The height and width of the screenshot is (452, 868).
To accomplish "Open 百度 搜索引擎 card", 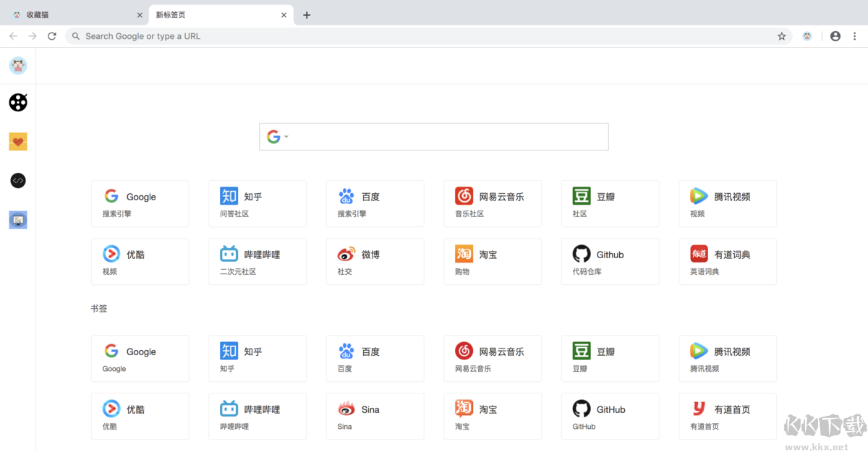I will click(375, 204).
